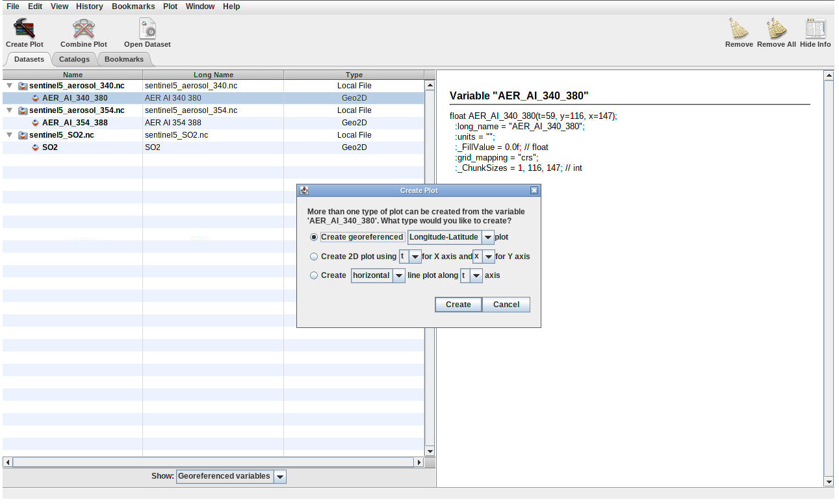839x504 pixels.
Task: Click the Remove broom icon
Action: pyautogui.click(x=738, y=29)
